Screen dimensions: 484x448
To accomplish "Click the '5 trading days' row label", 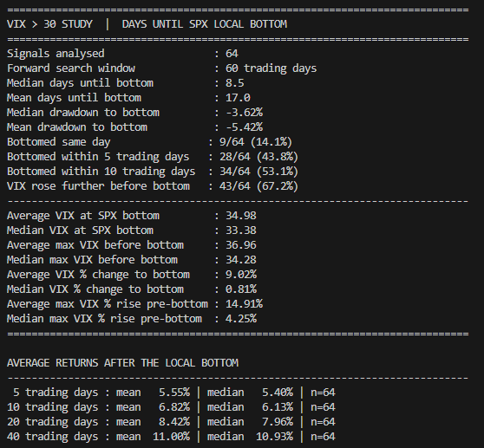I will click(x=56, y=393).
